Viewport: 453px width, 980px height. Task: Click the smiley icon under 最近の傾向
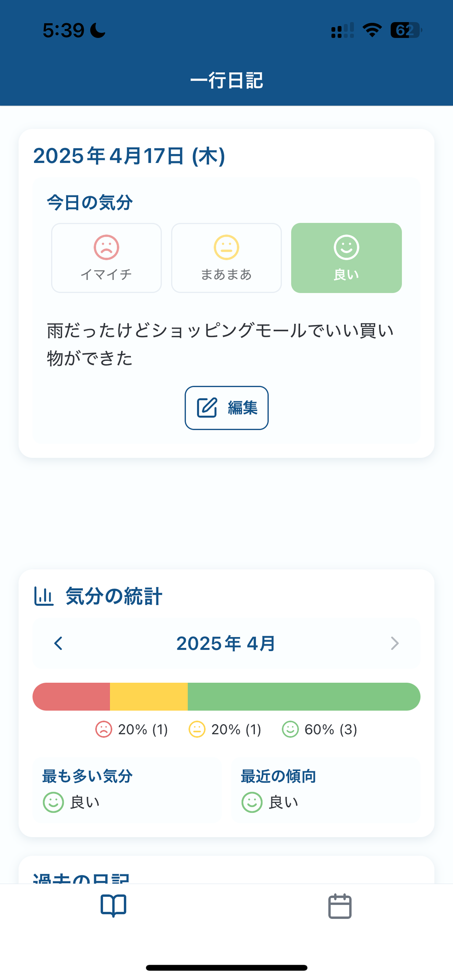(252, 802)
